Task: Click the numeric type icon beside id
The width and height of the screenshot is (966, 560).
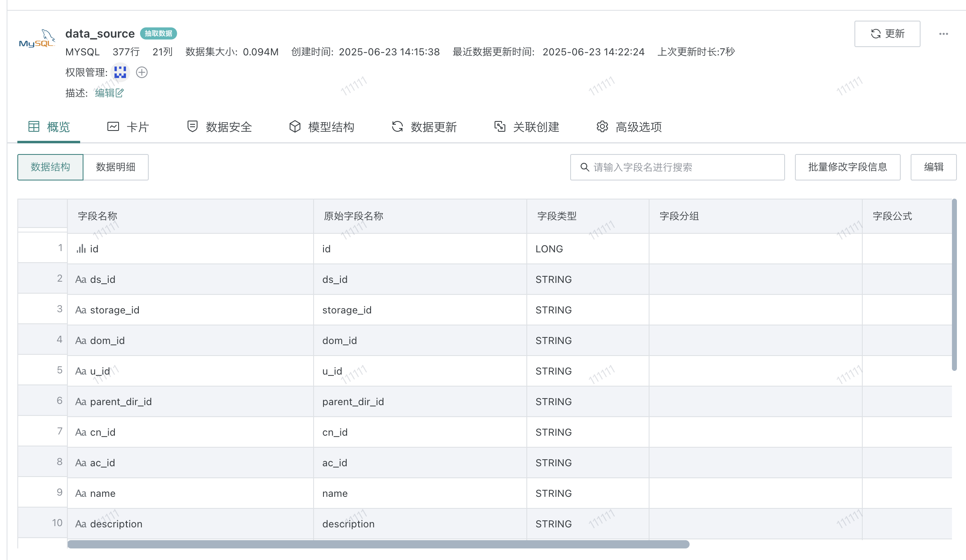Action: click(x=81, y=249)
